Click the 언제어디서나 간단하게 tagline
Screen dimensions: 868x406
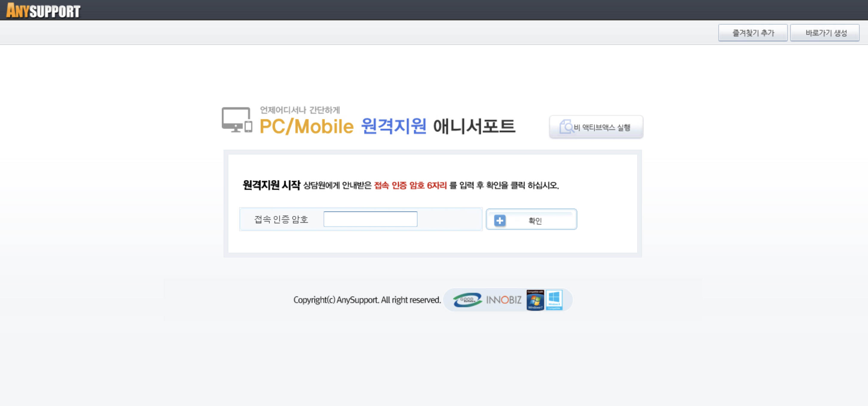coord(300,110)
